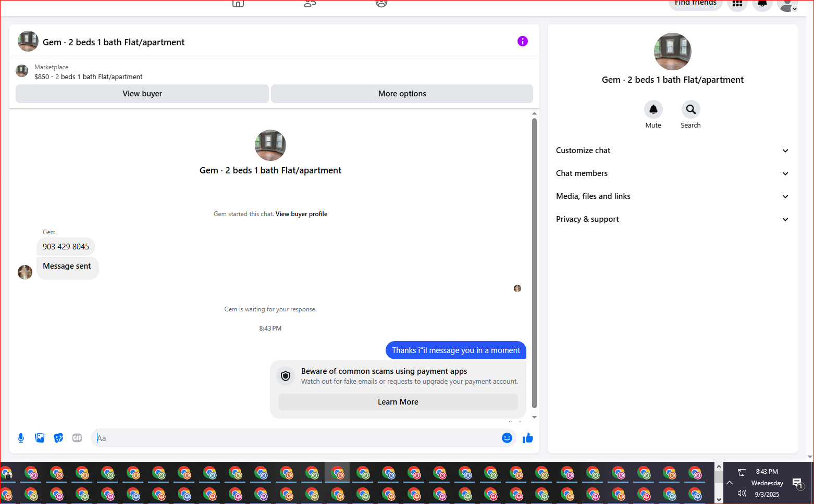Send a thumbs-up like
Screen dimensions: 814x504
click(528, 438)
